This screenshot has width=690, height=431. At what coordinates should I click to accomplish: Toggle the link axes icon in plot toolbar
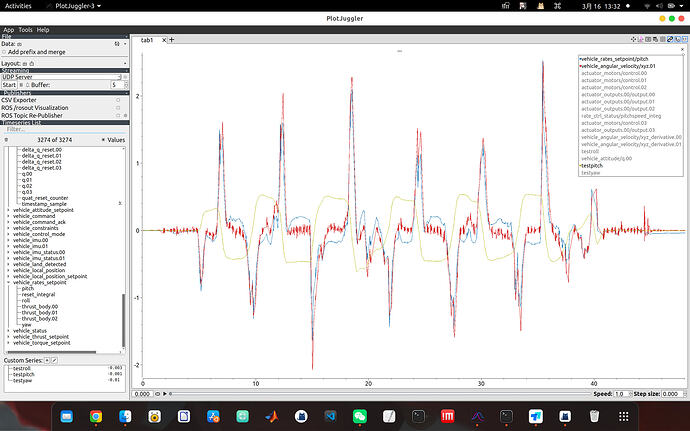[x=670, y=40]
